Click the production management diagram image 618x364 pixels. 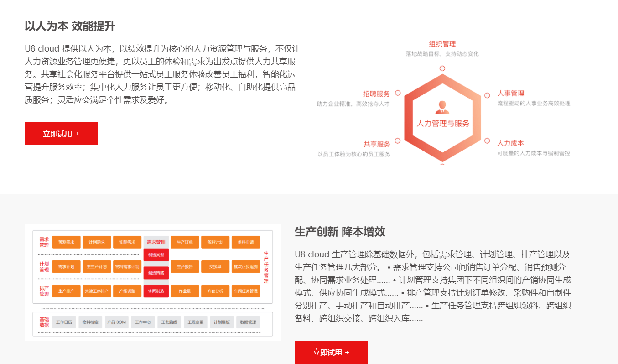tap(153, 282)
